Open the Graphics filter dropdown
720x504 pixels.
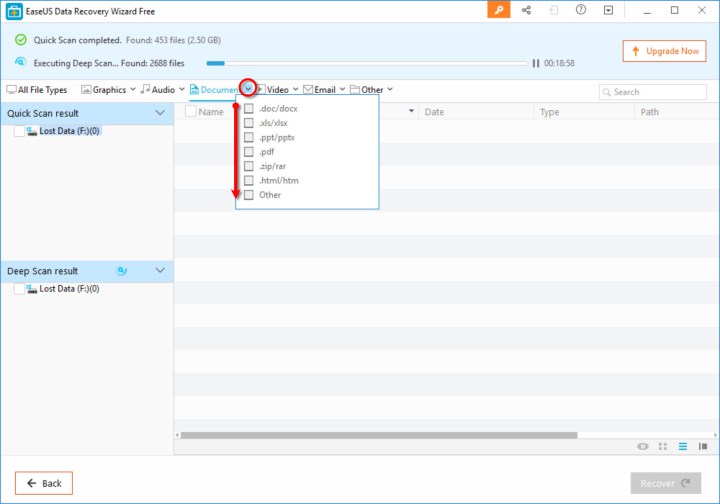tap(131, 89)
